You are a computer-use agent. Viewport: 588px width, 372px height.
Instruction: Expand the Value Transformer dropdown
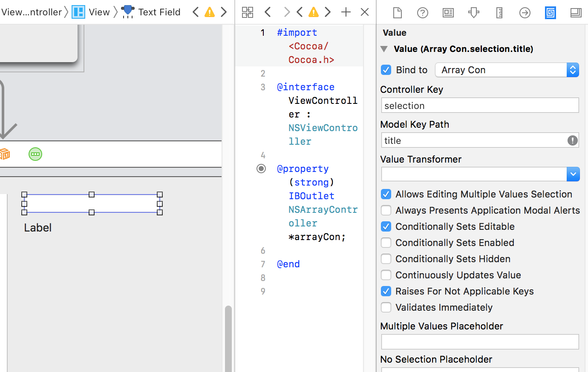(573, 174)
